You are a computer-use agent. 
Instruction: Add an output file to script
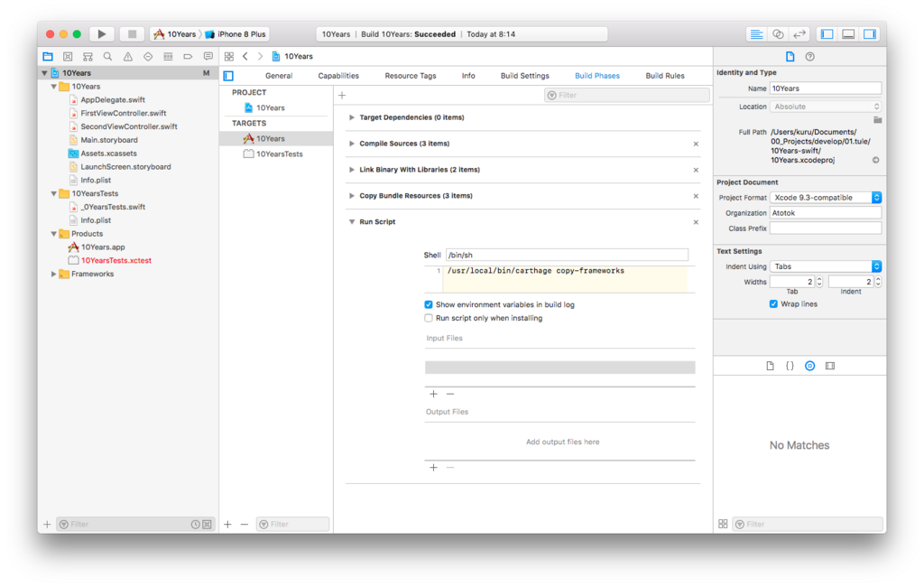point(434,468)
